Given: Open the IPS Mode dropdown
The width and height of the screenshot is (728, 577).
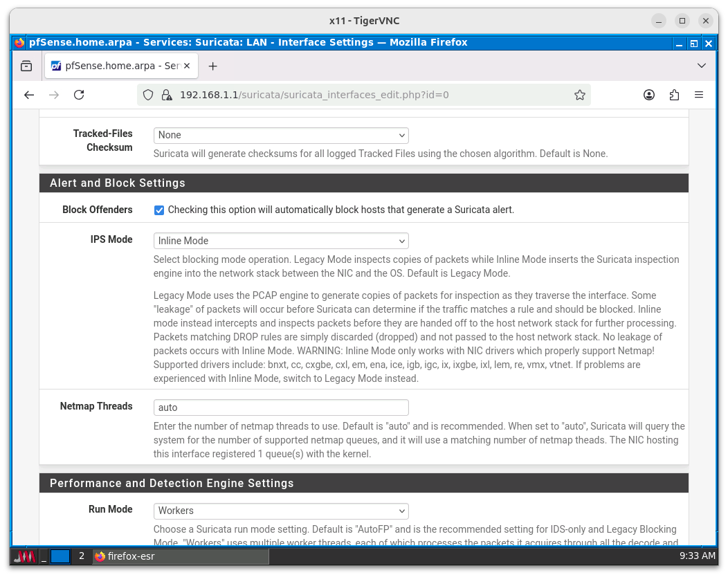Looking at the screenshot, I should 281,241.
